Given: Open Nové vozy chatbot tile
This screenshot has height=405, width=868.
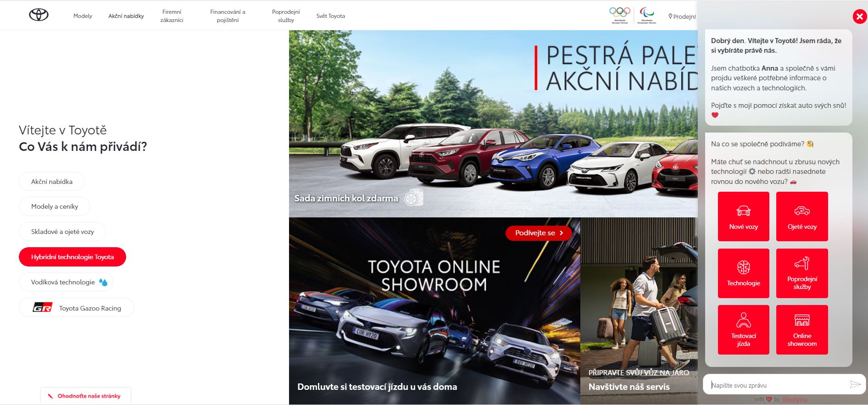Looking at the screenshot, I should [x=743, y=216].
